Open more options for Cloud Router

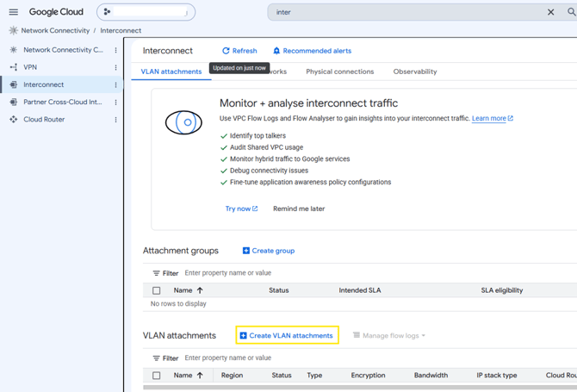(115, 120)
